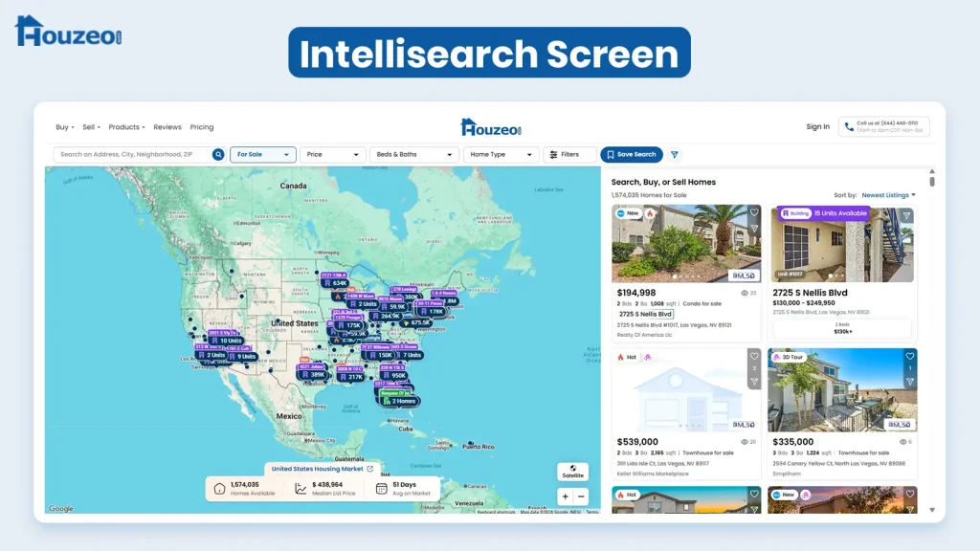980x551 pixels.
Task: Click the views eye icon on $194,998 listing
Action: coord(745,293)
